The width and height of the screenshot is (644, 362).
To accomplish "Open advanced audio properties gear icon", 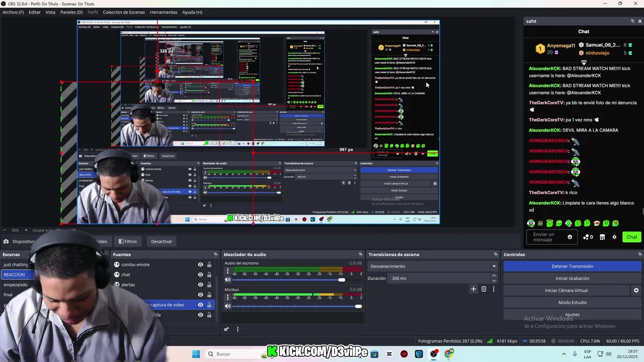I will click(x=226, y=329).
